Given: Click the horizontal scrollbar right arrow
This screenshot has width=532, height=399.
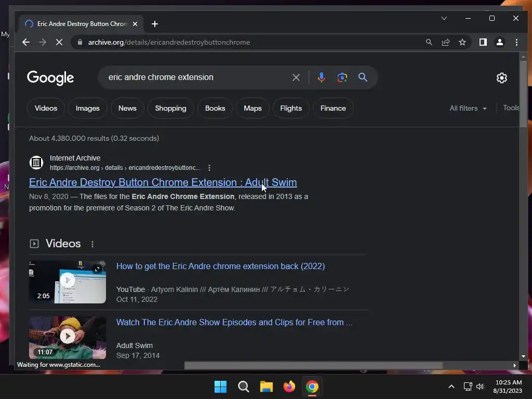Looking at the screenshot, I should [515, 365].
